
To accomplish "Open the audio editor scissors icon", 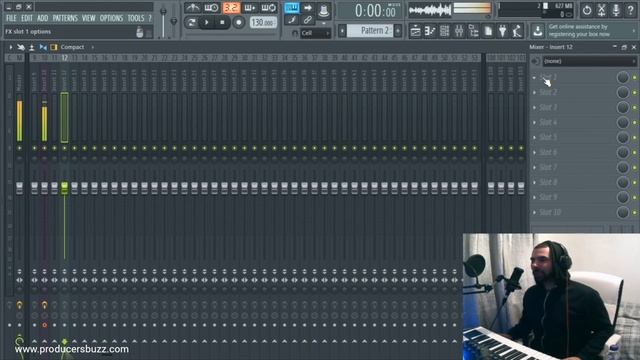I will (x=601, y=10).
